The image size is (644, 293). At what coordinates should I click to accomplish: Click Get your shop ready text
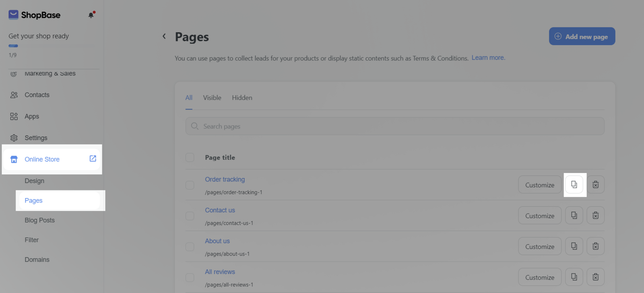click(39, 36)
